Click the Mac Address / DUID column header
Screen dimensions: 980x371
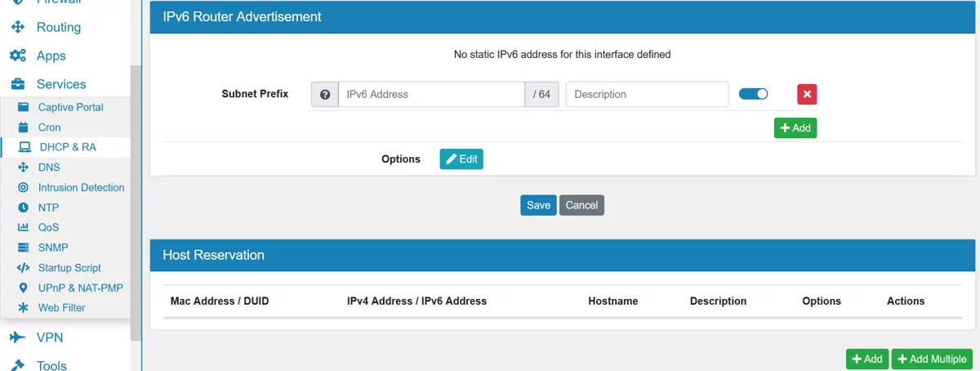(x=220, y=301)
